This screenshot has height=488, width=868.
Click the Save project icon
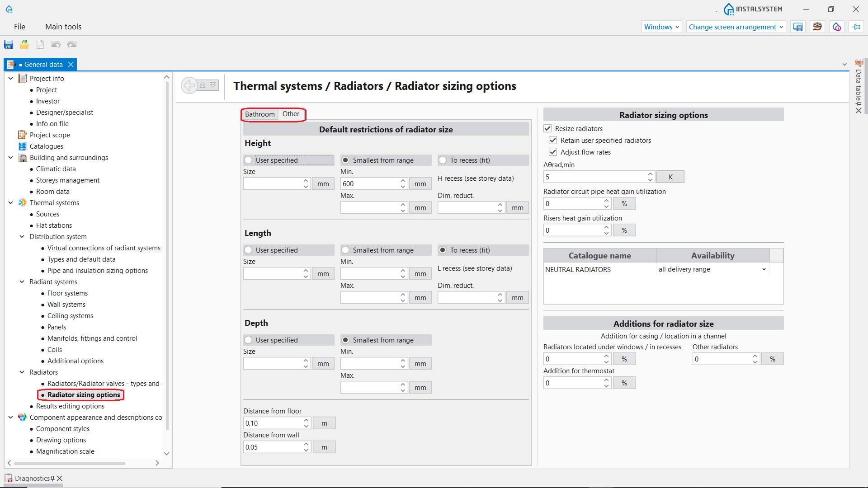[9, 44]
